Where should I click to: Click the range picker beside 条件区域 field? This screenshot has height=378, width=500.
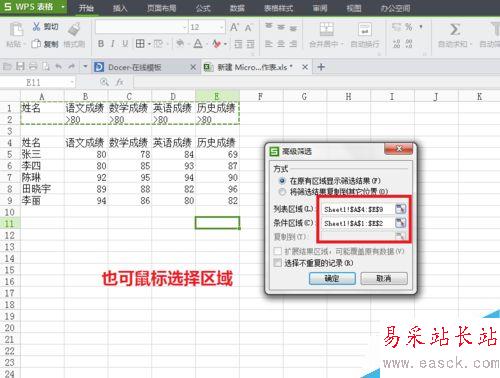(400, 223)
